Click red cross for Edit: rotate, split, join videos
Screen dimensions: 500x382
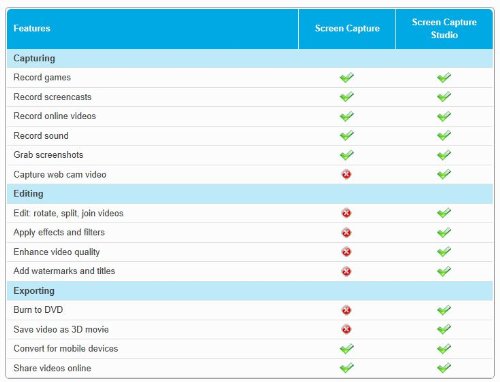pos(346,213)
